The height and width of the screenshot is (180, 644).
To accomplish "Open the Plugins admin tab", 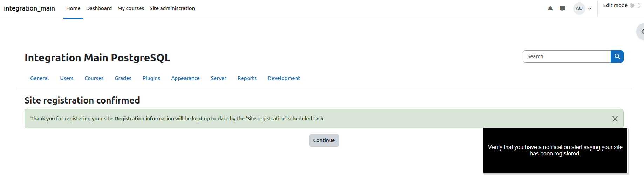I will click(x=151, y=78).
